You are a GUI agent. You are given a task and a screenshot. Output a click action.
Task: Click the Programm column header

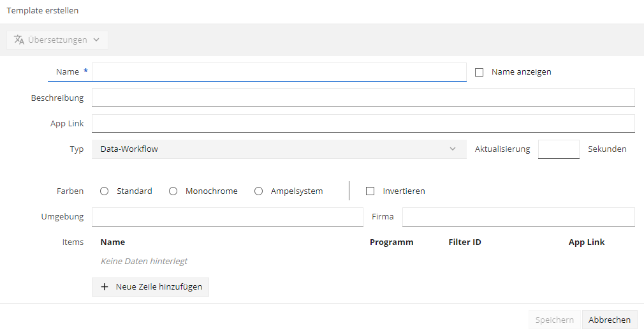click(392, 242)
